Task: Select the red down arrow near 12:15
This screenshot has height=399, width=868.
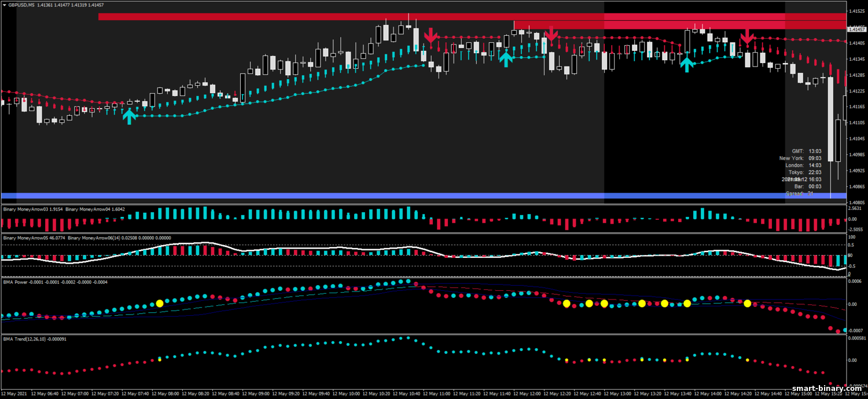Action: click(x=551, y=35)
